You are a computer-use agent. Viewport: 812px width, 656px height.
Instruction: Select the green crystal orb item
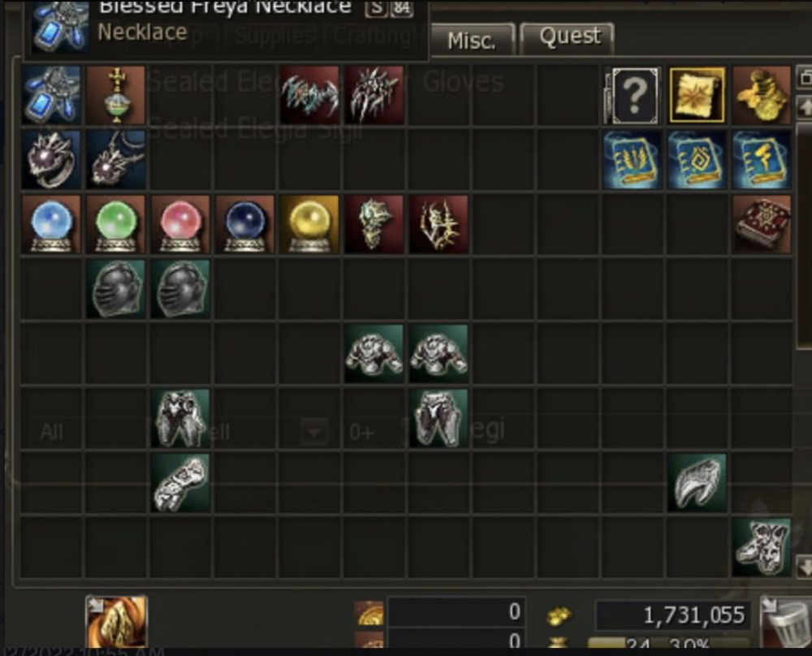coord(116,224)
